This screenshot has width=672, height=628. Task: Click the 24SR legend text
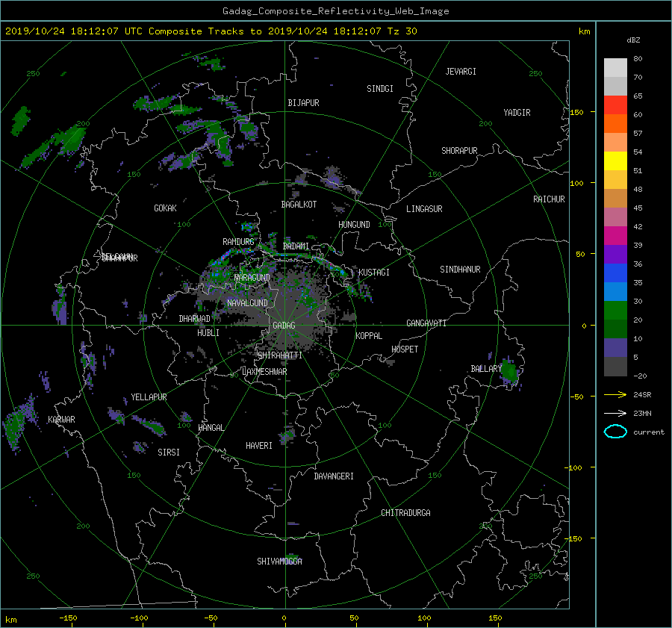[x=642, y=395]
